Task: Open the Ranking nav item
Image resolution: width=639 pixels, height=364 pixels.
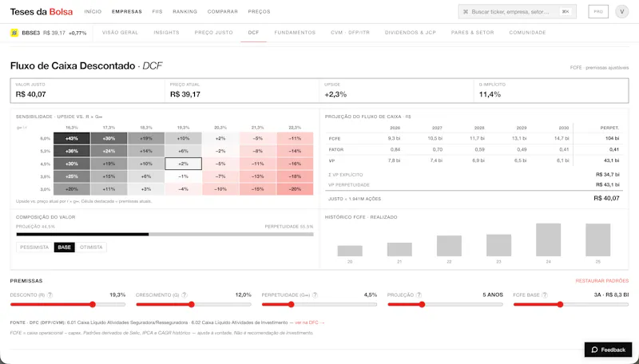Action: pos(185,12)
